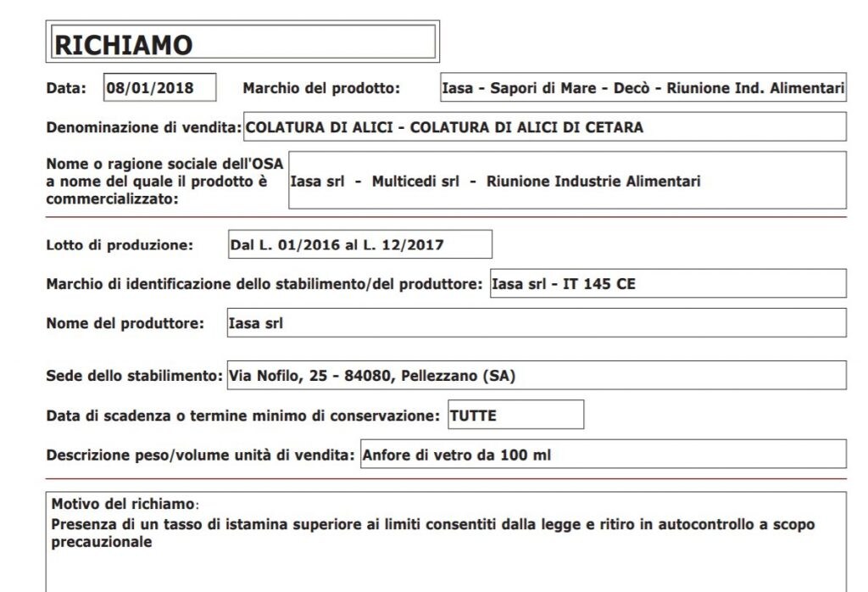Click the field containing IT 145 CE
The width and height of the screenshot is (868, 592).
(x=668, y=283)
